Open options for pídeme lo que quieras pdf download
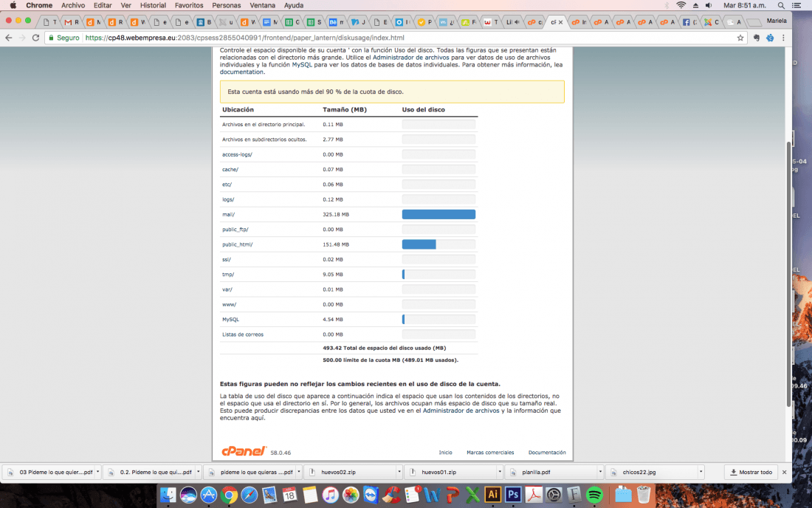 [x=299, y=472]
